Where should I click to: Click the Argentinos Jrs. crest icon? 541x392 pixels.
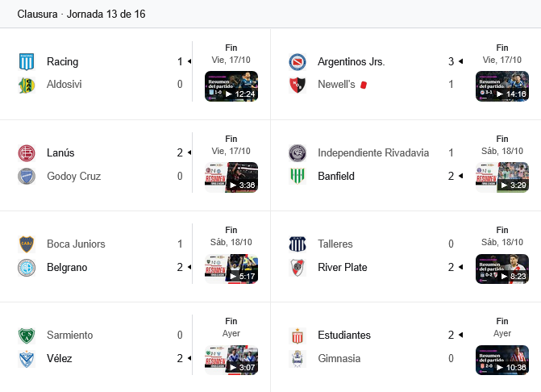click(x=298, y=62)
